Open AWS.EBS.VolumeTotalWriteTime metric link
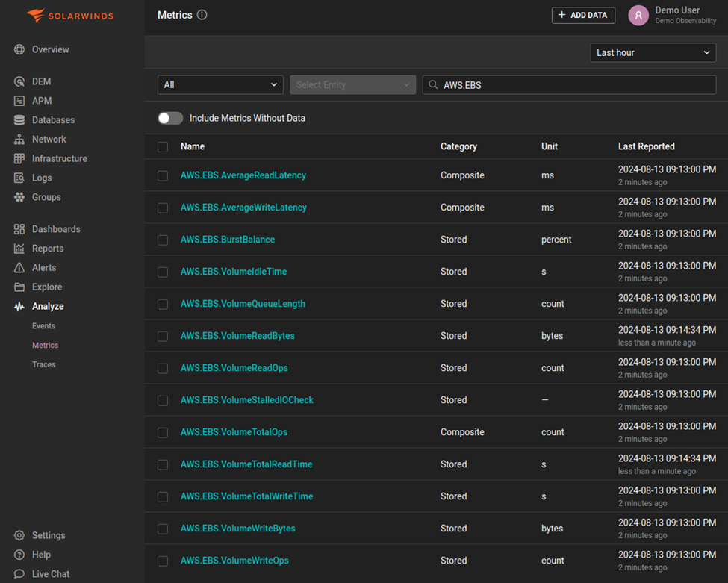Viewport: 728px width, 583px height. pos(247,496)
